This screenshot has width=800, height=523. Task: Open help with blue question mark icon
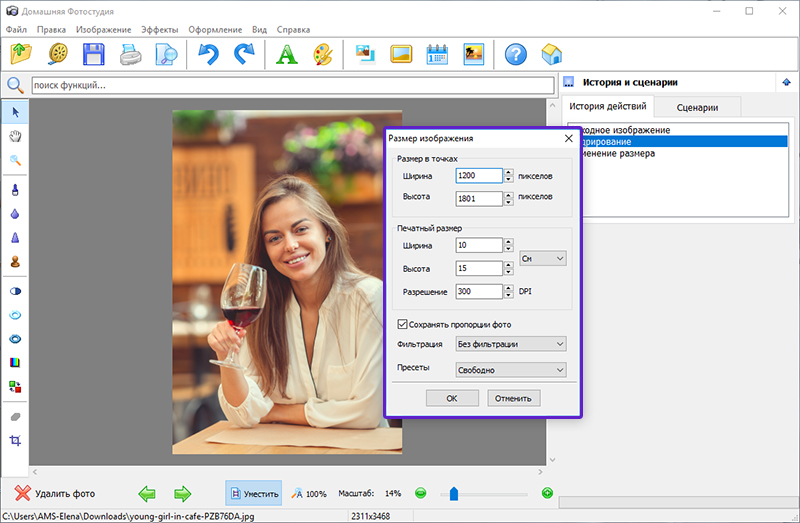pyautogui.click(x=516, y=54)
